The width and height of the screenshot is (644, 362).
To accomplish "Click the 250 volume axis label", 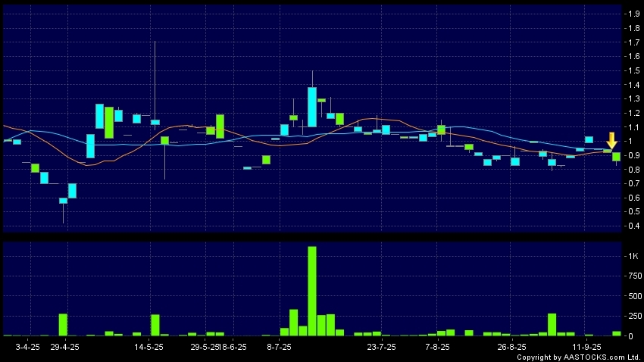I will pos(635,316).
